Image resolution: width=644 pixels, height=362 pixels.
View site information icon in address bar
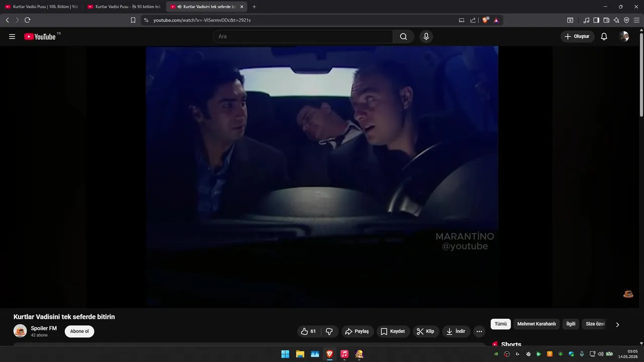146,20
